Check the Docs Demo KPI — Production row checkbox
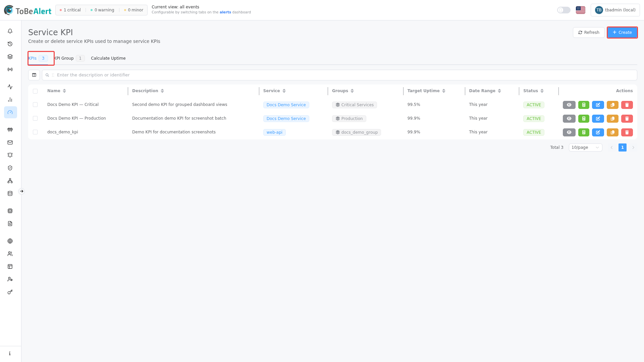This screenshot has height=362, width=644. [35, 118]
